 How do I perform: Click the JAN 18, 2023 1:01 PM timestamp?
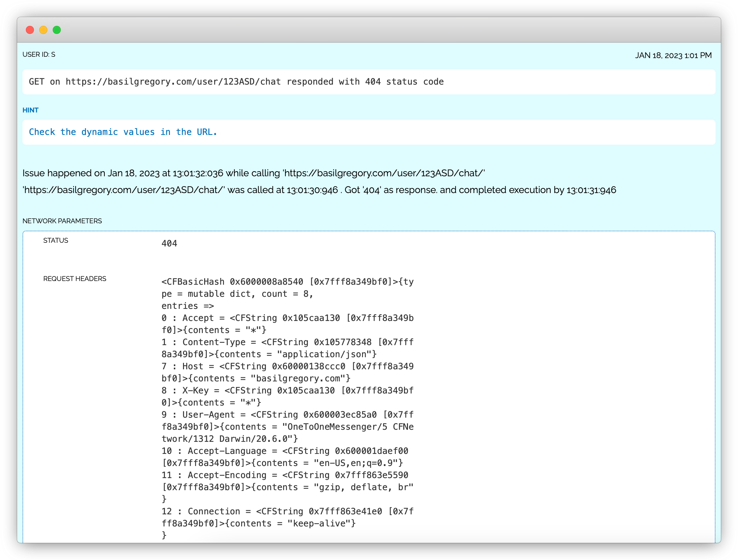673,55
